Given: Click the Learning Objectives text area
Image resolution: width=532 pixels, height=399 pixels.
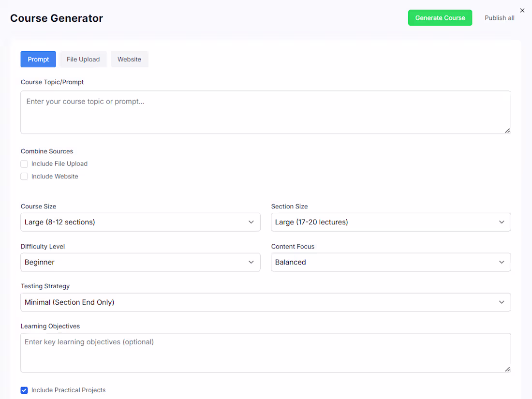Looking at the screenshot, I should point(266,352).
